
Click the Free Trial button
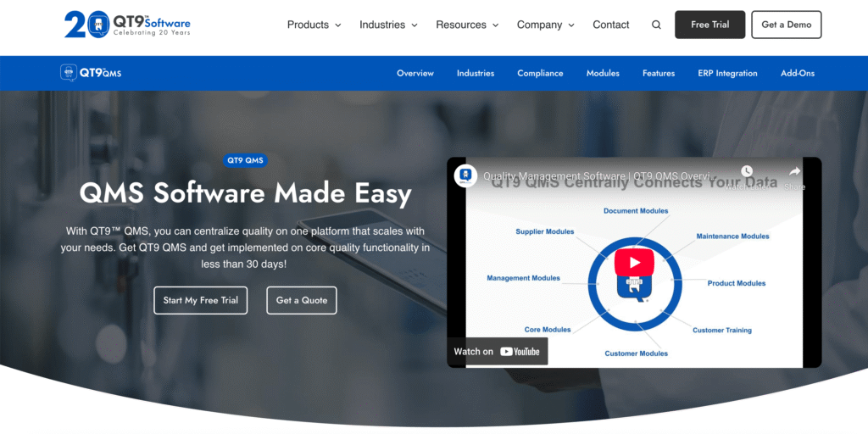[x=709, y=25]
